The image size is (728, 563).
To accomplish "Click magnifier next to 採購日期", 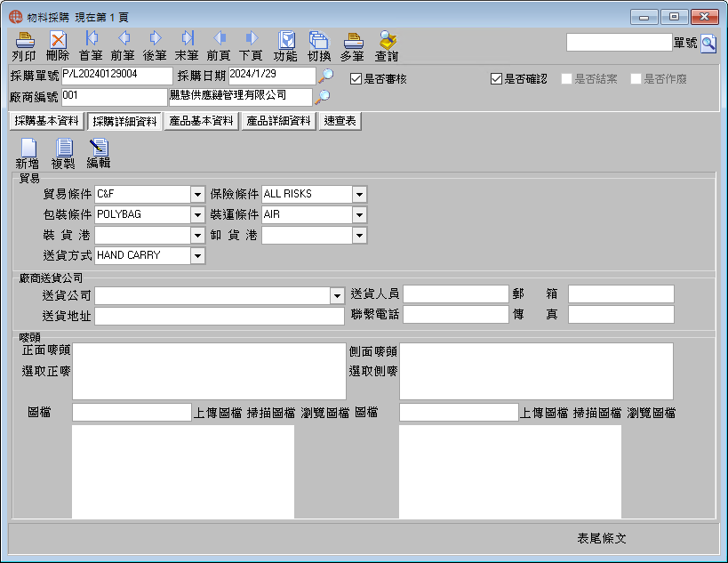I will pos(326,76).
